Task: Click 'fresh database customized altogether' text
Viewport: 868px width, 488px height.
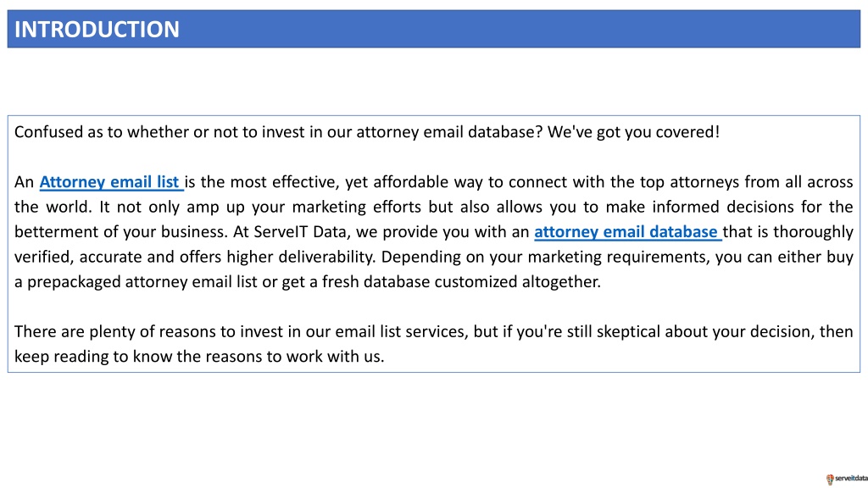Action: point(462,281)
